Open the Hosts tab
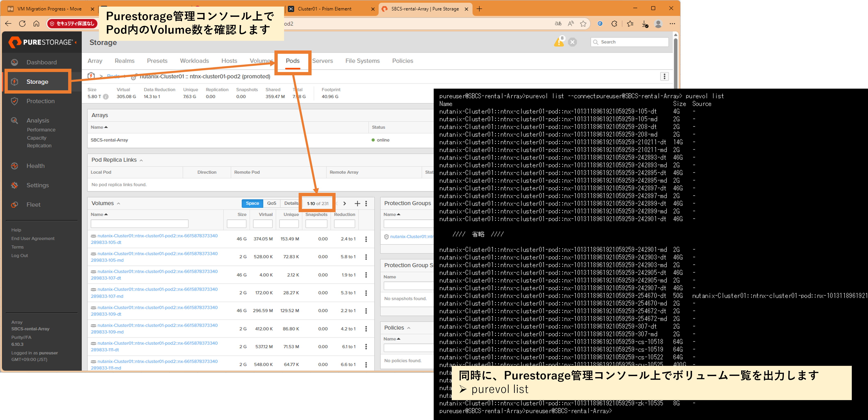The width and height of the screenshot is (868, 420). point(229,61)
